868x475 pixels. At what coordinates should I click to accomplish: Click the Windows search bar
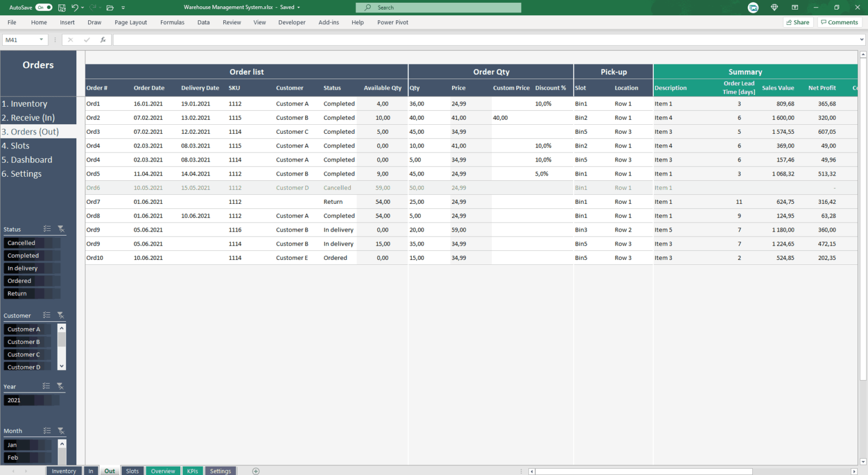[x=437, y=7]
